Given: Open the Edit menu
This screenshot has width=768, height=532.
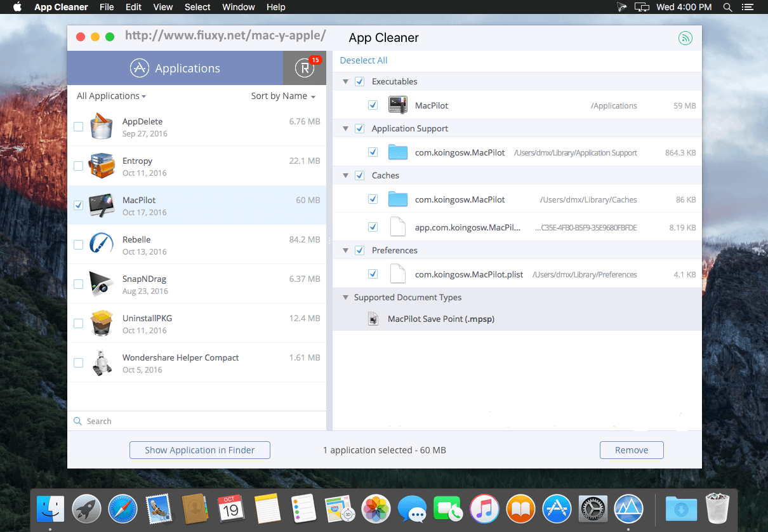Looking at the screenshot, I should (133, 7).
